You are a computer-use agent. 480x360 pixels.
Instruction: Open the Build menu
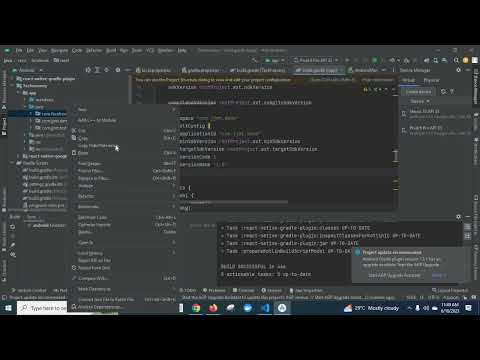(111, 51)
